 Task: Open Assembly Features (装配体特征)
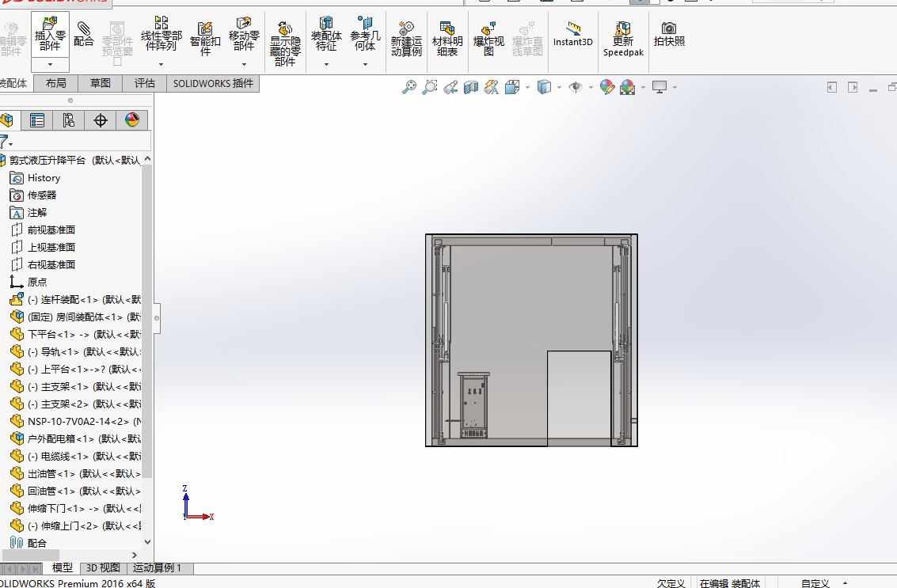[326, 34]
